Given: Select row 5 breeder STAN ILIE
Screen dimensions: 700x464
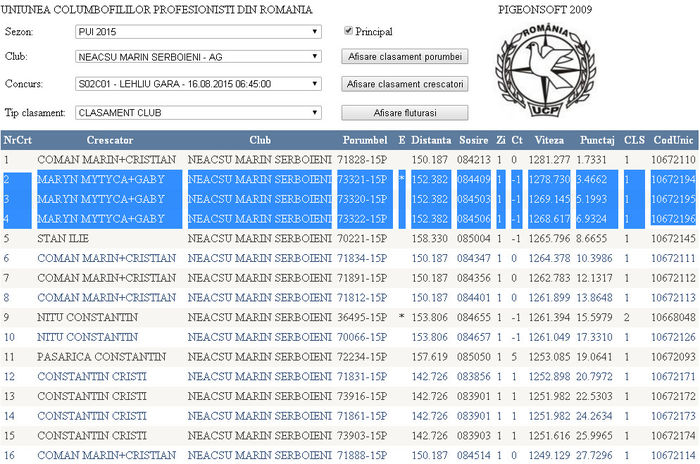Looking at the screenshot, I should [x=63, y=239].
